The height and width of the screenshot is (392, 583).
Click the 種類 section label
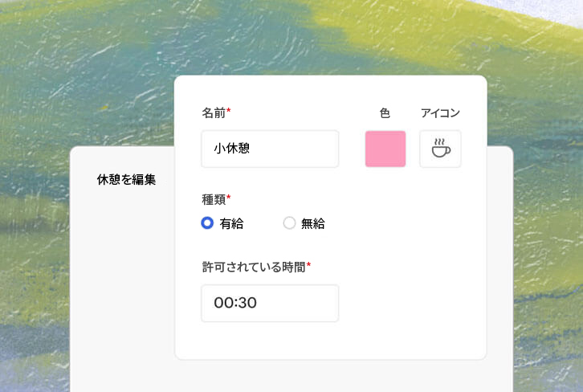pyautogui.click(x=214, y=198)
